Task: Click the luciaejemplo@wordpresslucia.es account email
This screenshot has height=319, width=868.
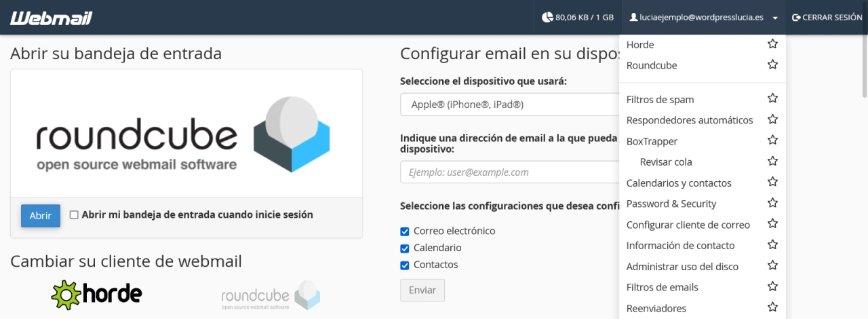Action: click(701, 18)
